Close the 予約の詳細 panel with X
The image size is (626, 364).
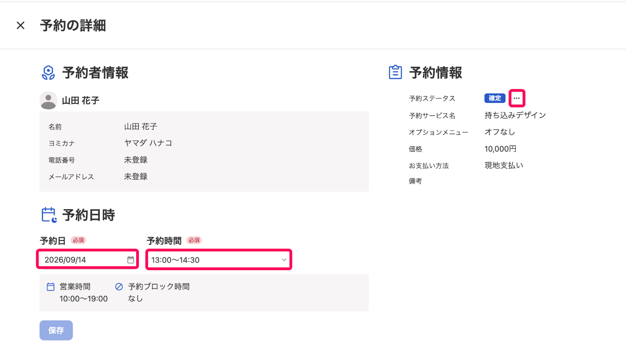[21, 26]
